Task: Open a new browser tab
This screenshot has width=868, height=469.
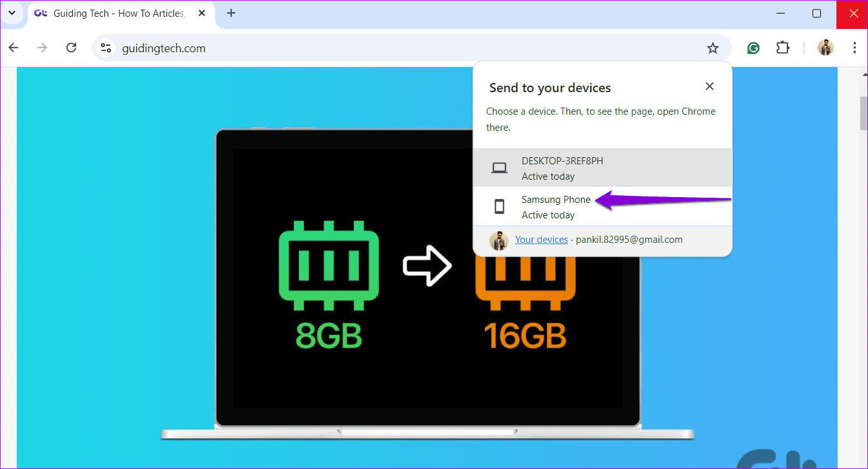Action: (231, 13)
